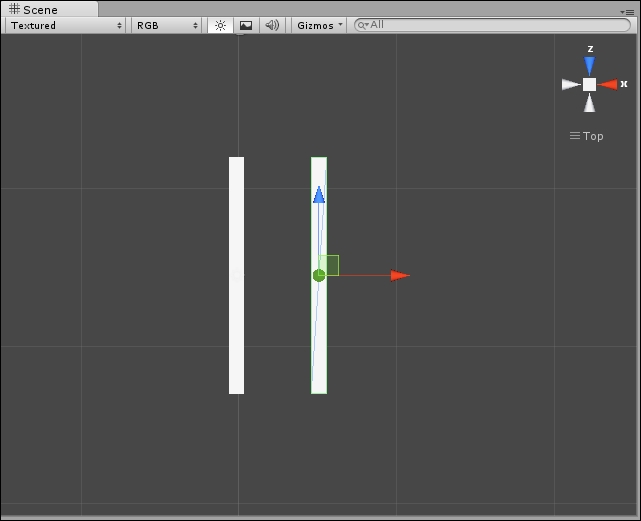Viewport: 641px width, 521px height.
Task: Click the left white cone on orientation gizmo
Action: (x=571, y=85)
